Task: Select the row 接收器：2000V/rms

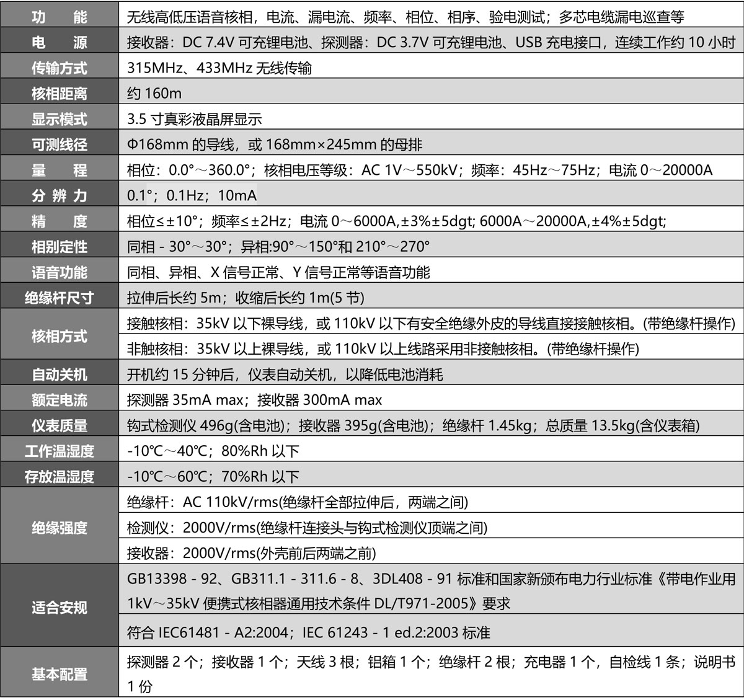Action: tap(251, 552)
